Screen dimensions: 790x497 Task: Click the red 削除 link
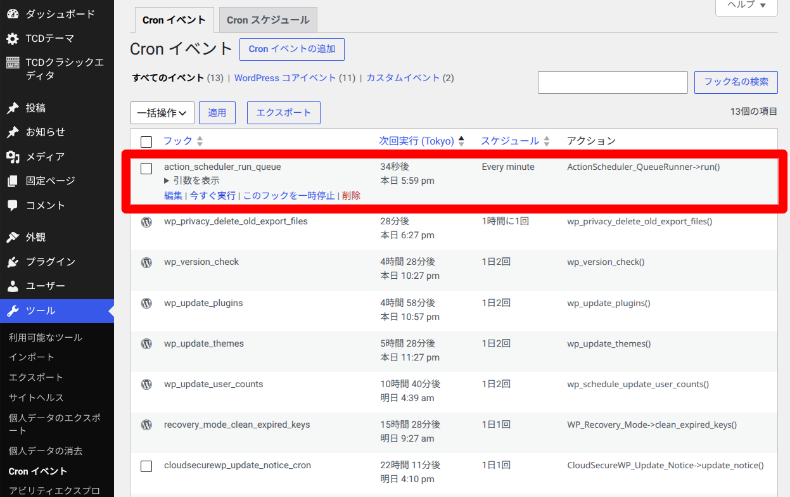pyautogui.click(x=351, y=196)
